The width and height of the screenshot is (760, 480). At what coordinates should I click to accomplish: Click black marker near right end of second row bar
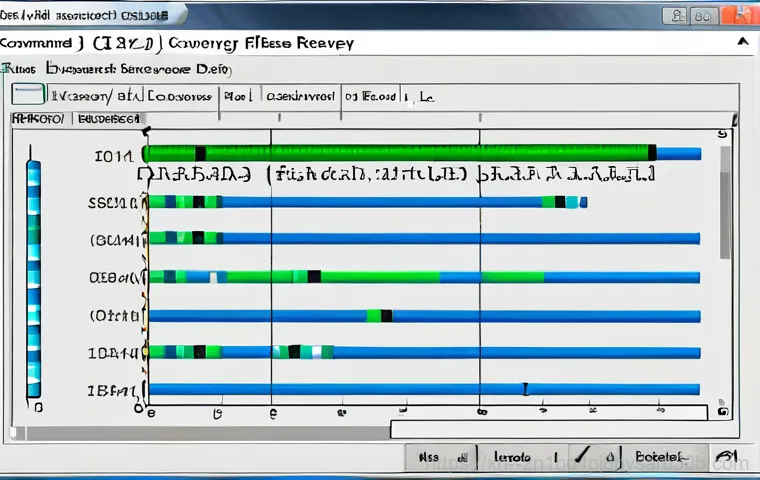coord(560,202)
